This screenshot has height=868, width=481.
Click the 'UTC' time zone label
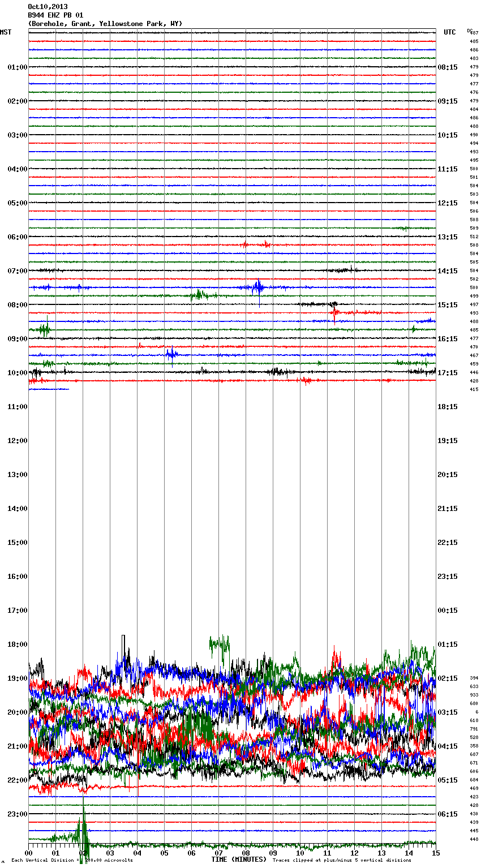pos(450,32)
